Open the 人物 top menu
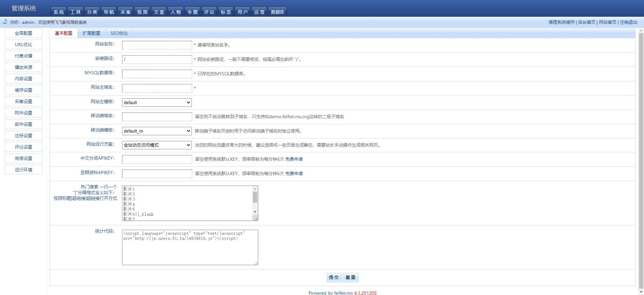This screenshot has height=295, width=644. 176,12
